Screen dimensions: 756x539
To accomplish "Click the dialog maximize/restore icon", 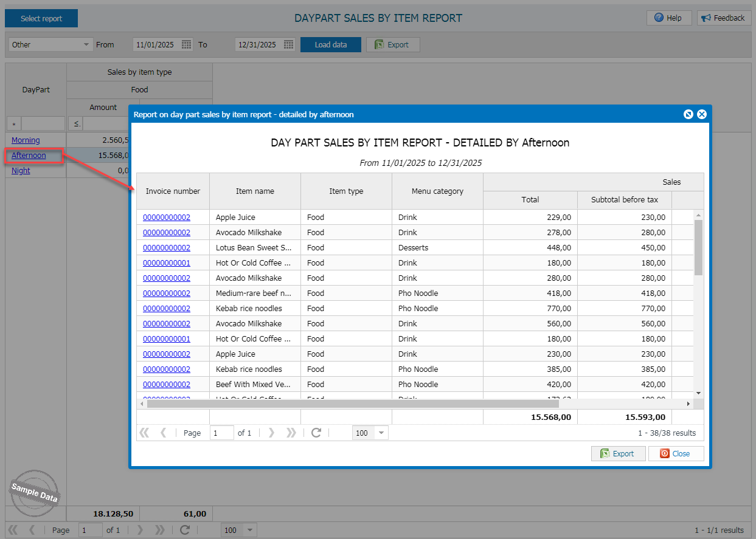I will tap(688, 114).
